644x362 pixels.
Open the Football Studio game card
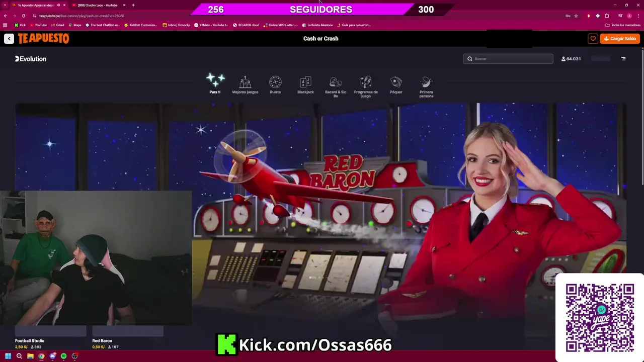(50, 338)
